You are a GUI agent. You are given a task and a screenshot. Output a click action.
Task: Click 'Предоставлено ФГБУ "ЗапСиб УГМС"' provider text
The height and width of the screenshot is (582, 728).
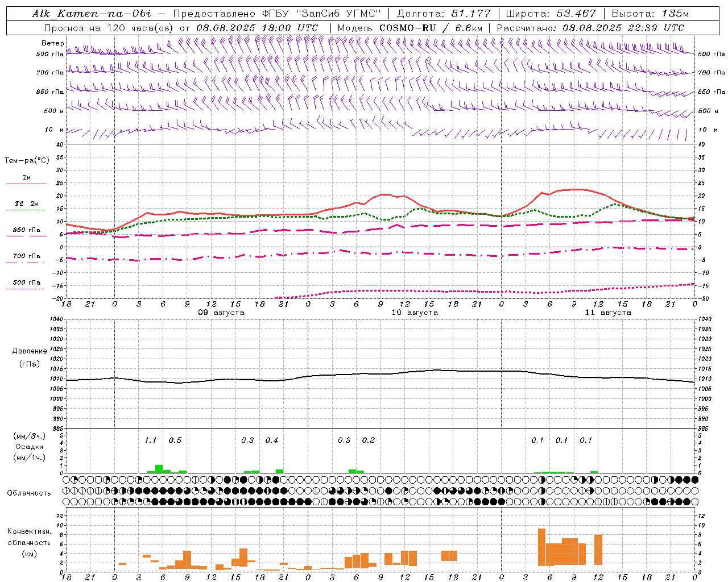click(276, 14)
